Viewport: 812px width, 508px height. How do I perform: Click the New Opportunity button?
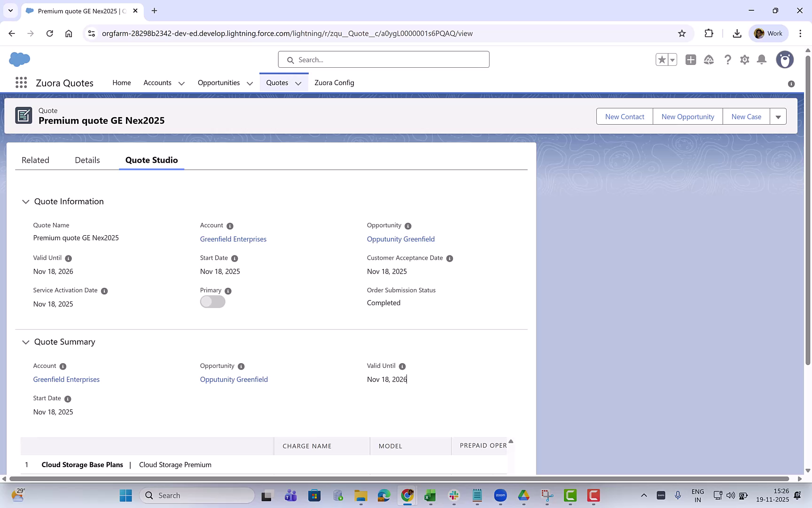(687, 116)
